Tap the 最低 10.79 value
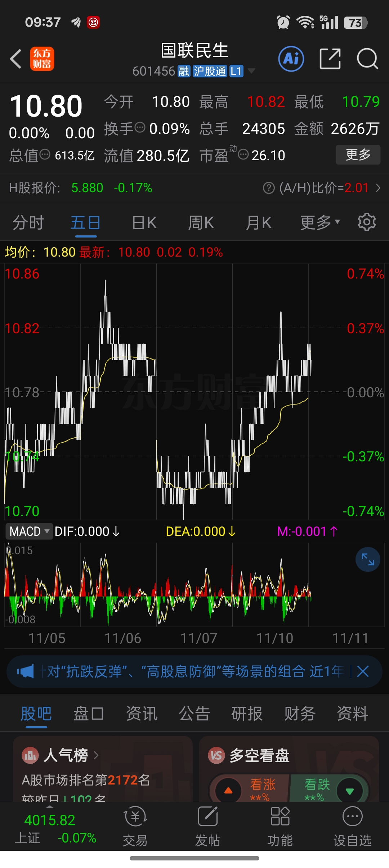 click(361, 102)
